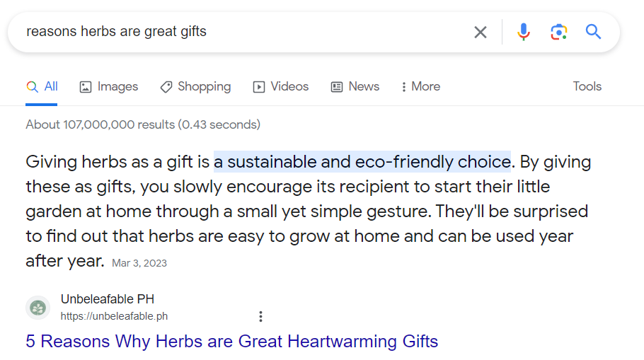Clear the search box with the X icon
Viewport: 644px width, 360px height.
click(481, 32)
